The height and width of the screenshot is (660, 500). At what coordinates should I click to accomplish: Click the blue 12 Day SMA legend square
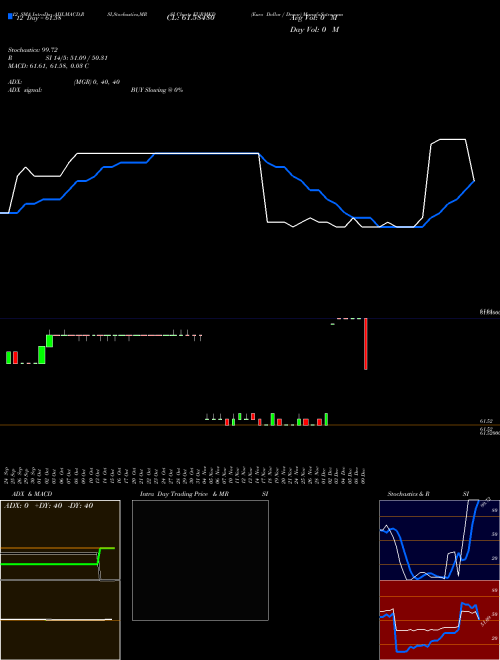pos(10,16)
